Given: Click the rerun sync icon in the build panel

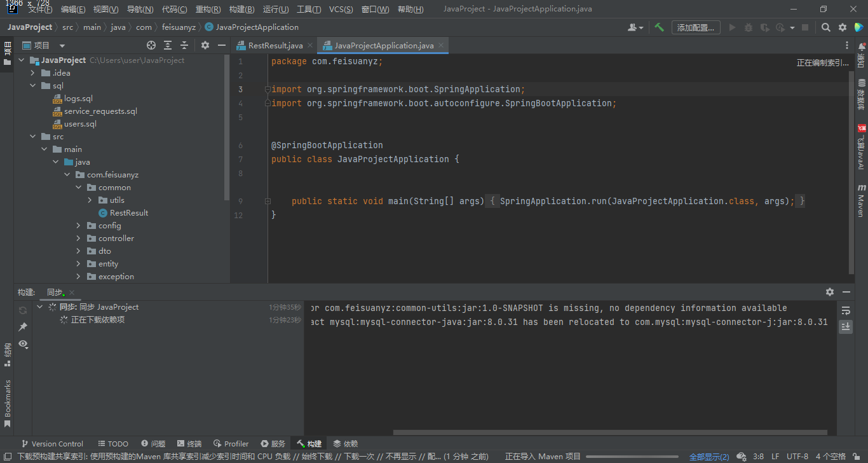Looking at the screenshot, I should tap(23, 310).
